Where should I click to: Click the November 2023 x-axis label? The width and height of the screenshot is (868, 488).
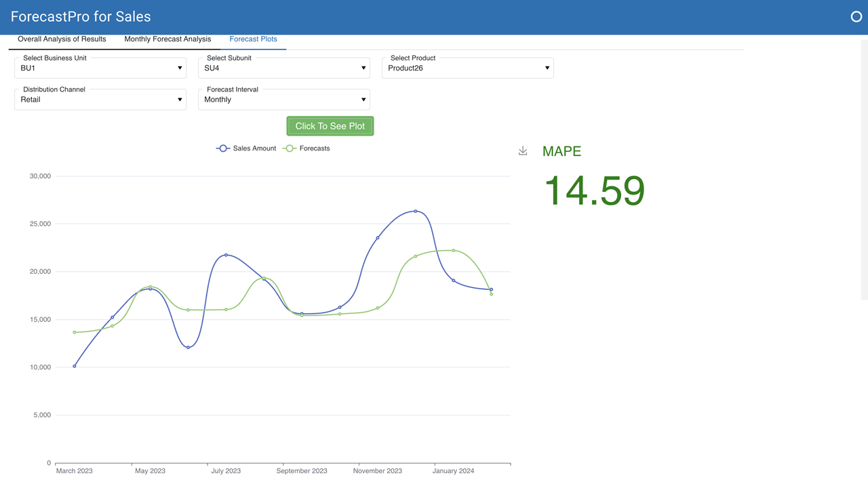click(x=378, y=471)
